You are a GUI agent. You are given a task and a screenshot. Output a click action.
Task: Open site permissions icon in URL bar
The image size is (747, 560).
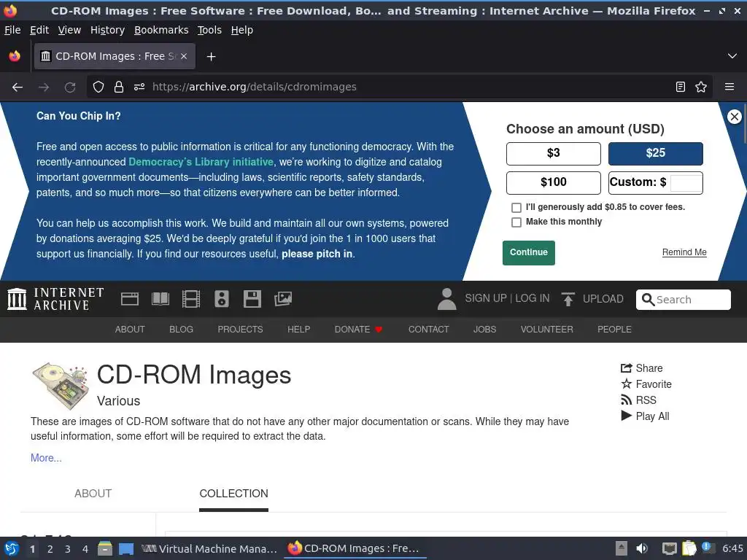[x=139, y=87]
